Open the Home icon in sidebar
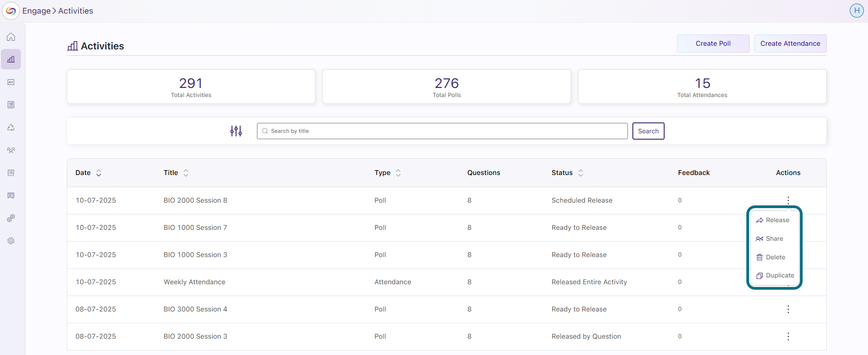This screenshot has width=868, height=355. tap(11, 37)
